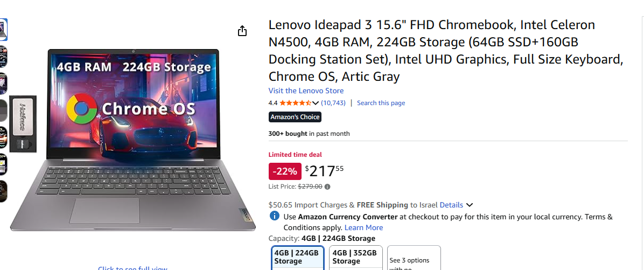The width and height of the screenshot is (644, 270).
Task: Click the List Price info icon
Action: click(x=327, y=187)
